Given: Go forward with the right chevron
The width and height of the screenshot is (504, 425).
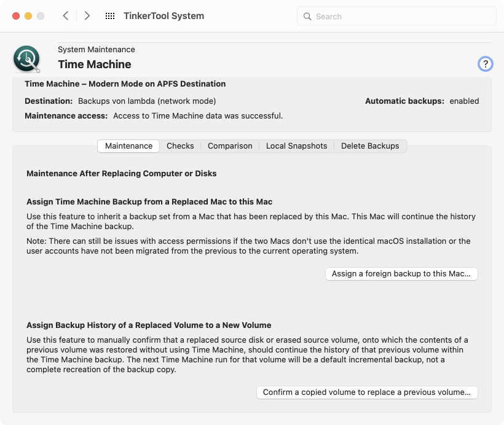Looking at the screenshot, I should [87, 16].
